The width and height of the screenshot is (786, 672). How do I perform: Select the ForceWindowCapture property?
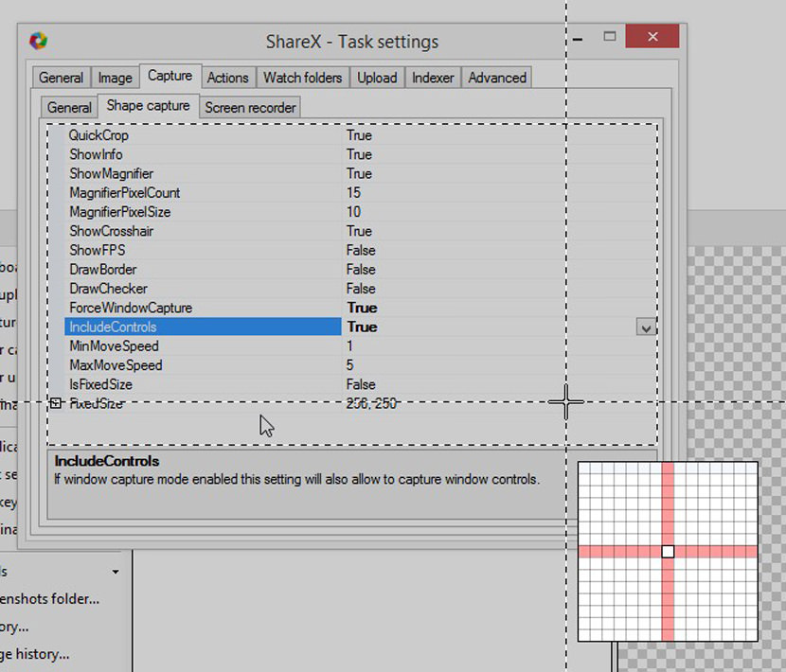(131, 308)
